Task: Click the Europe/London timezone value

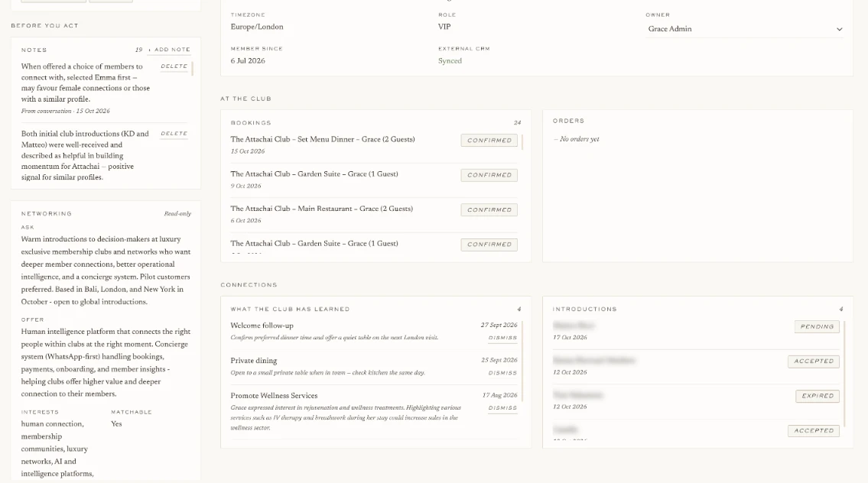Action: 257,27
